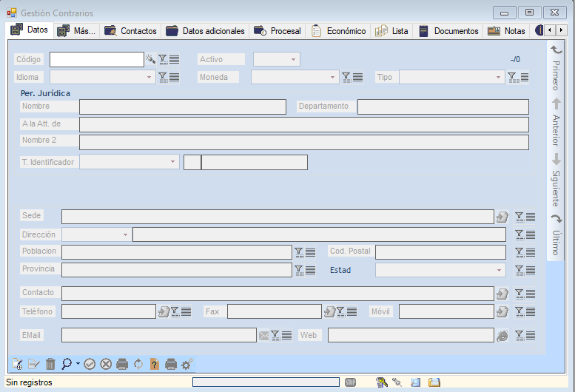The width and height of the screenshot is (575, 392).
Task: Click the envelope icon beside EMail field
Action: click(x=263, y=336)
